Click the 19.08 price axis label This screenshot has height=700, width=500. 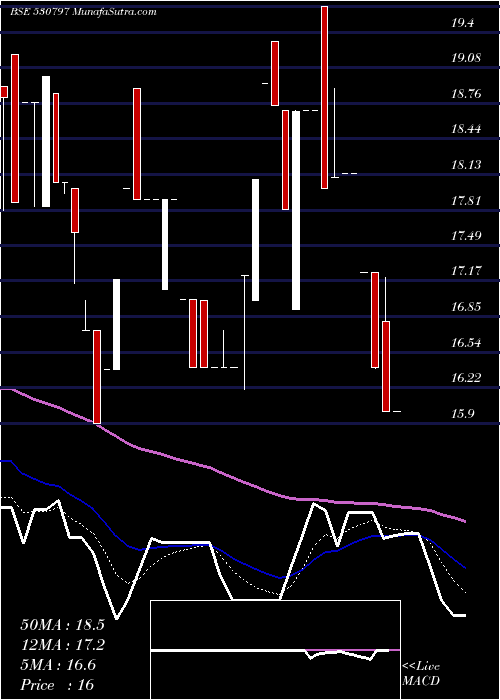466,58
